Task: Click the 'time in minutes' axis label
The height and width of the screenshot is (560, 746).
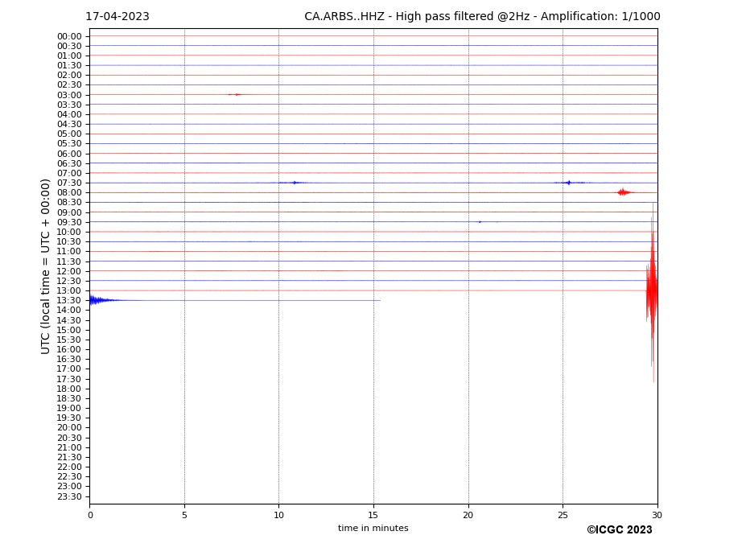Action: [373, 528]
